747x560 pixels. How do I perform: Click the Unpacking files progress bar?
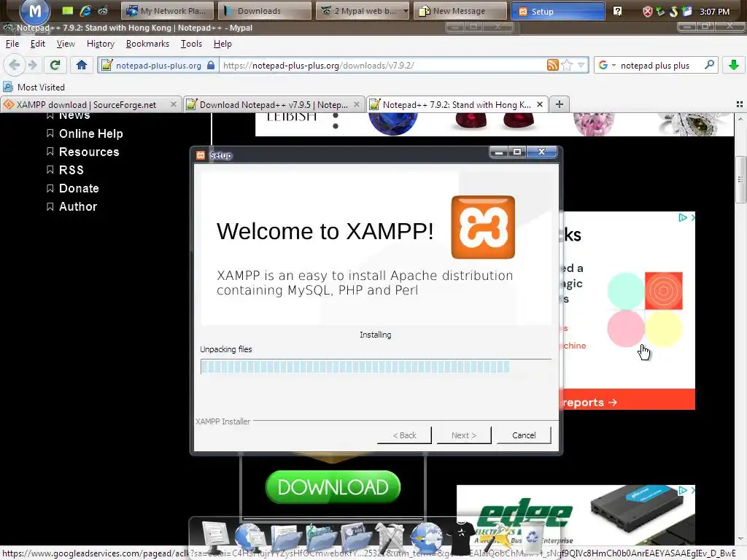point(376,367)
